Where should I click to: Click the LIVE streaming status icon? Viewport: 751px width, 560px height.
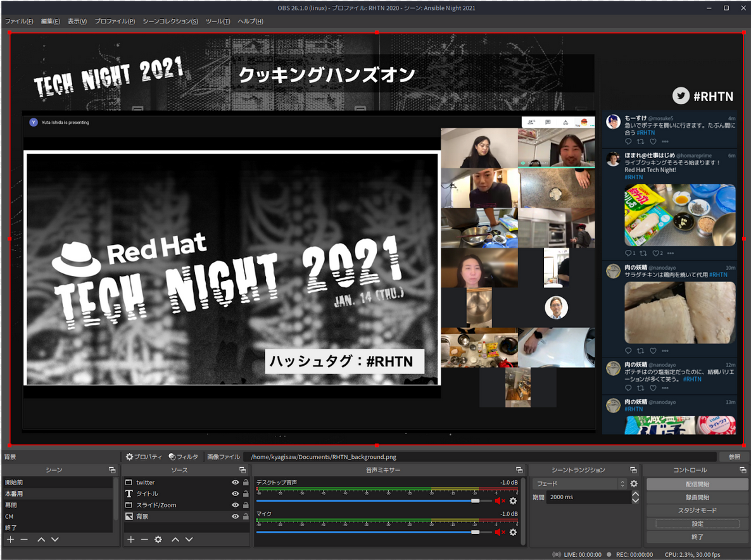click(557, 555)
